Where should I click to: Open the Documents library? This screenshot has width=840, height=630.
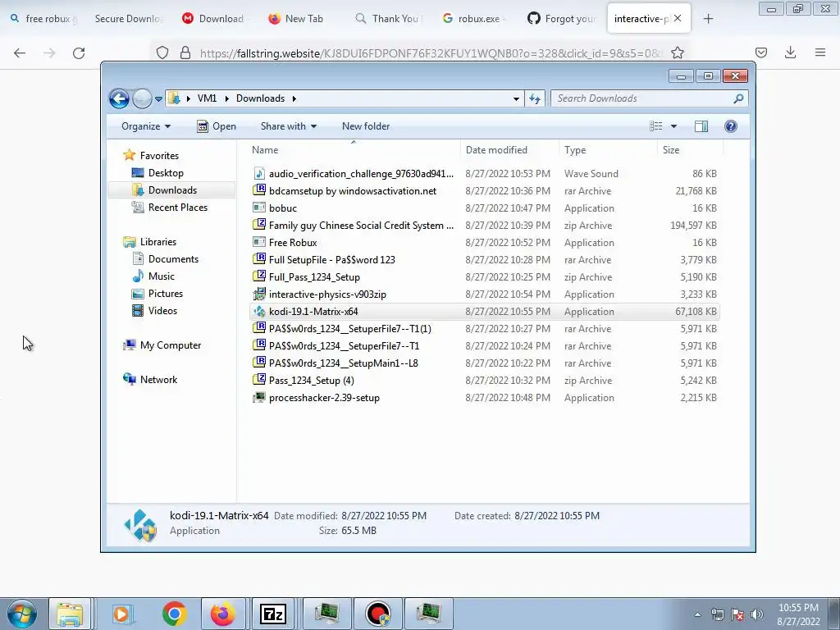tap(173, 259)
